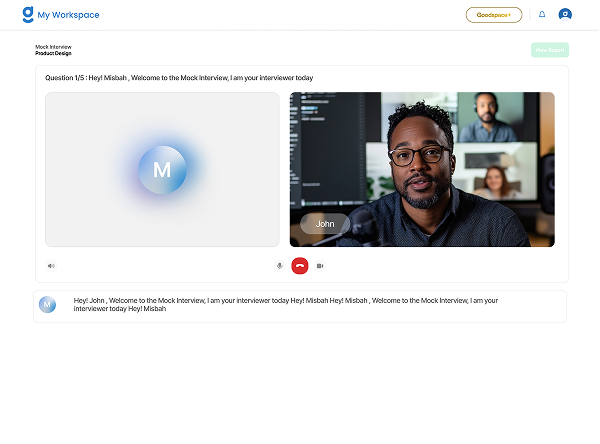Open the My Workspace link

[68, 15]
